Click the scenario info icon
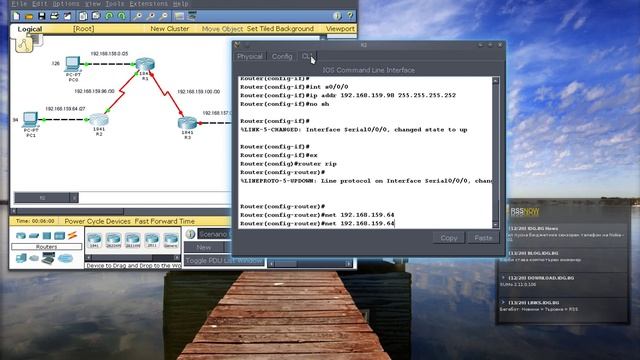 pyautogui.click(x=190, y=234)
